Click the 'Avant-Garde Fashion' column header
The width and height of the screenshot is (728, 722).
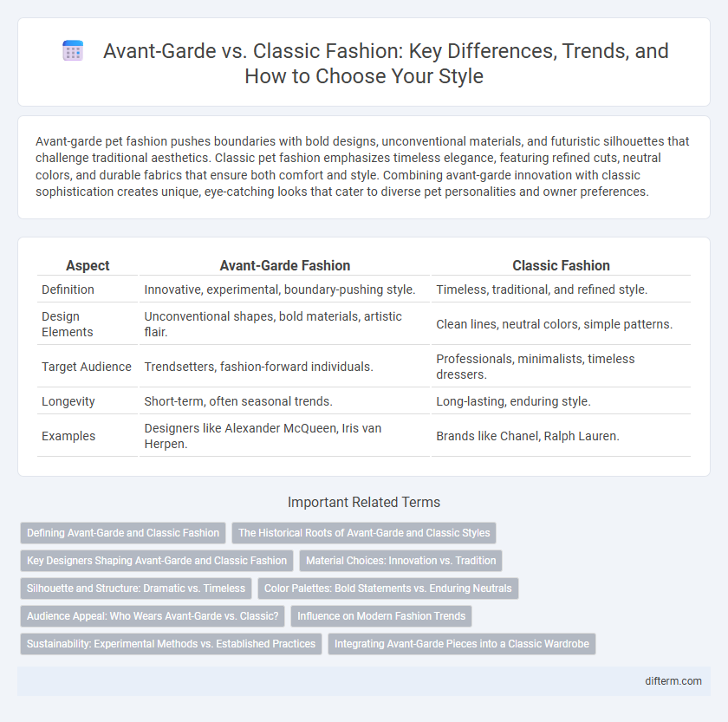click(284, 265)
